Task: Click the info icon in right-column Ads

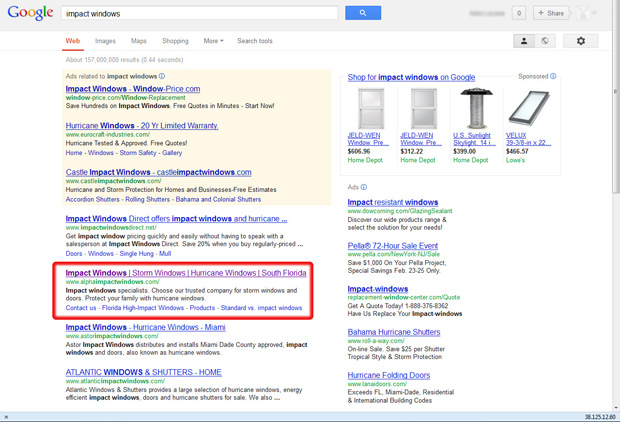Action: click(364, 187)
